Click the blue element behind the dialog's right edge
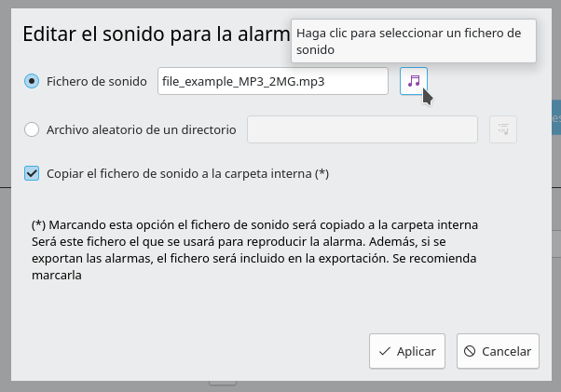The width and height of the screenshot is (561, 392). [x=556, y=119]
